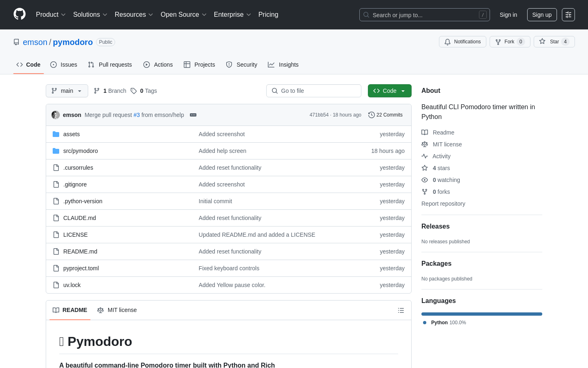Screen dimensions: 588x368
Task: Switch to the Insights tab
Action: pos(283,65)
